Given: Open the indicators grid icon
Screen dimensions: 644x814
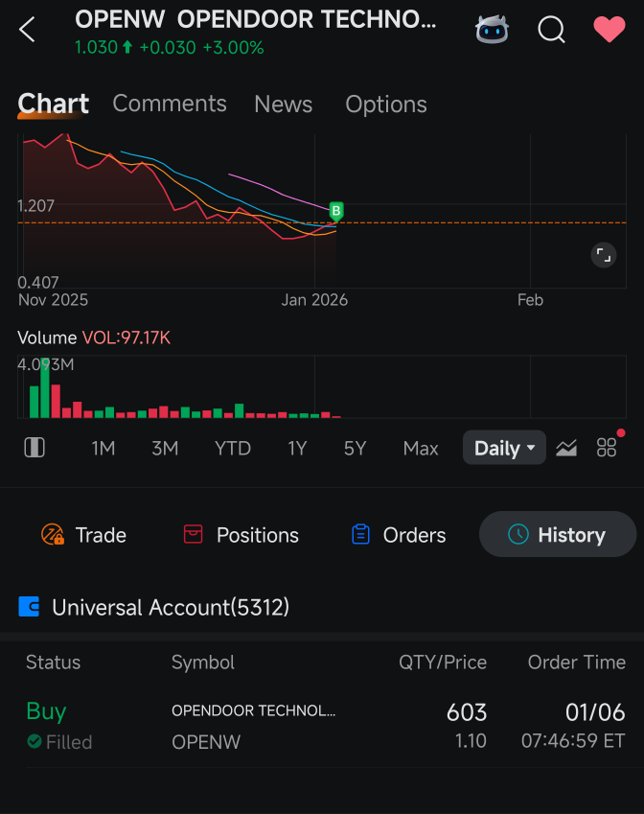Looking at the screenshot, I should 606,448.
